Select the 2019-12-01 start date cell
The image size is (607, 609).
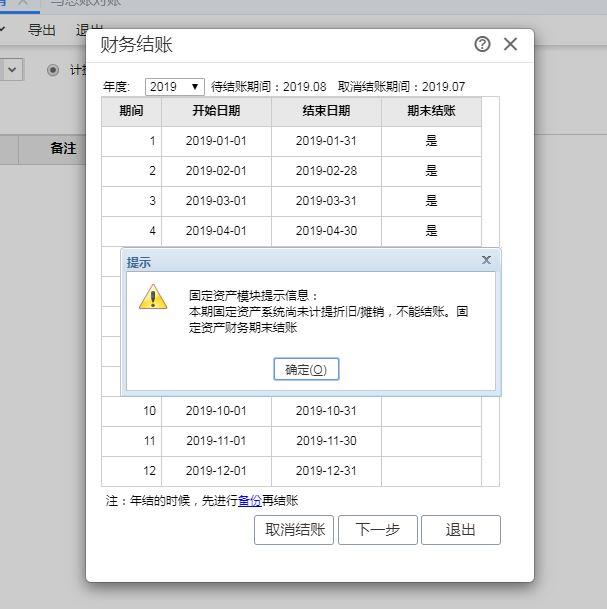coord(216,471)
